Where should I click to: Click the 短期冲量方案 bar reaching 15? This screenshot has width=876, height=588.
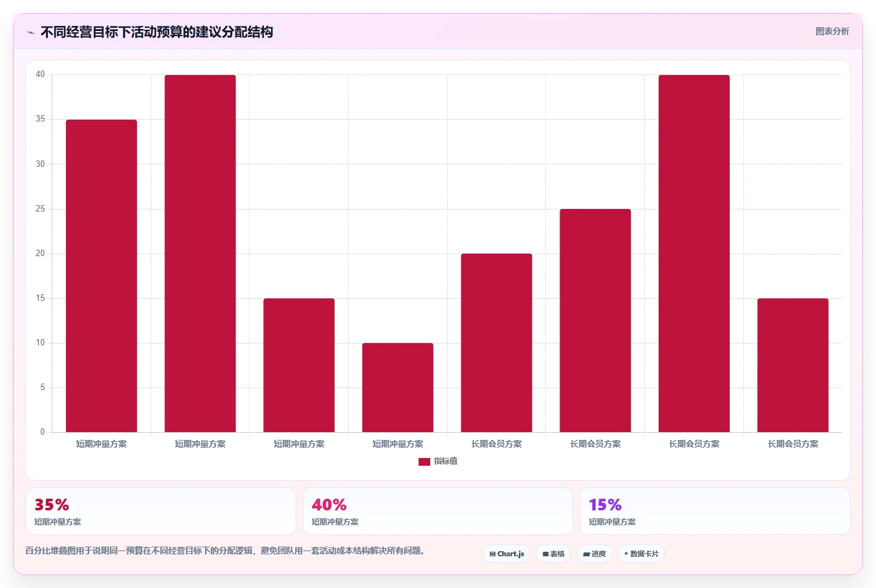(299, 365)
